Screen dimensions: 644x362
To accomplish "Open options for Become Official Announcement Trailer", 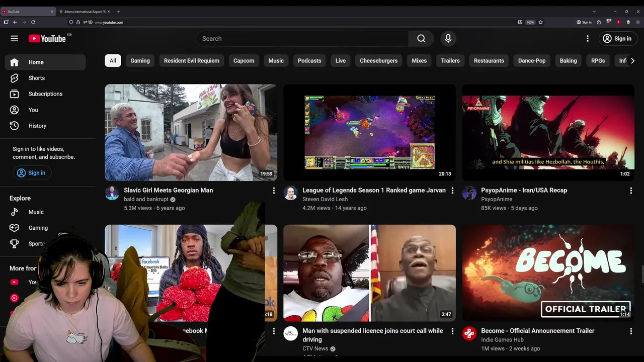I will coord(631,331).
